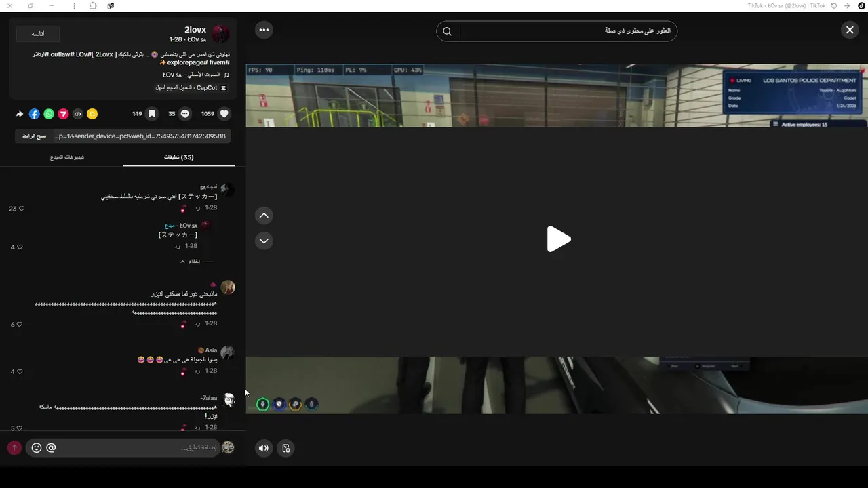Repost with yellow repost icon

92,114
